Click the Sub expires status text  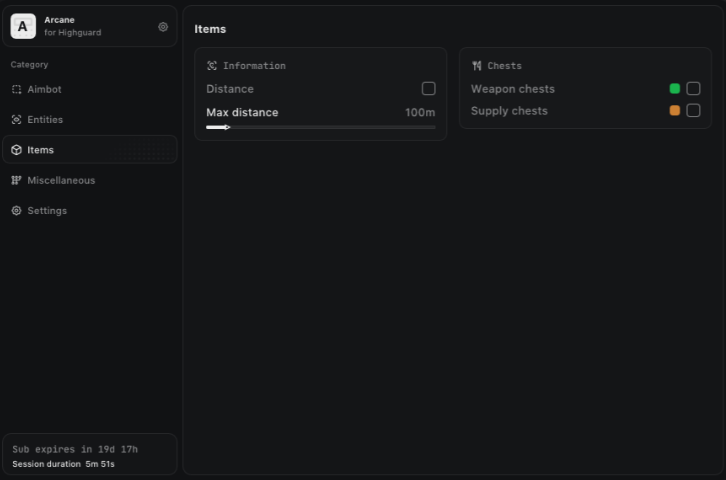[x=75, y=449]
